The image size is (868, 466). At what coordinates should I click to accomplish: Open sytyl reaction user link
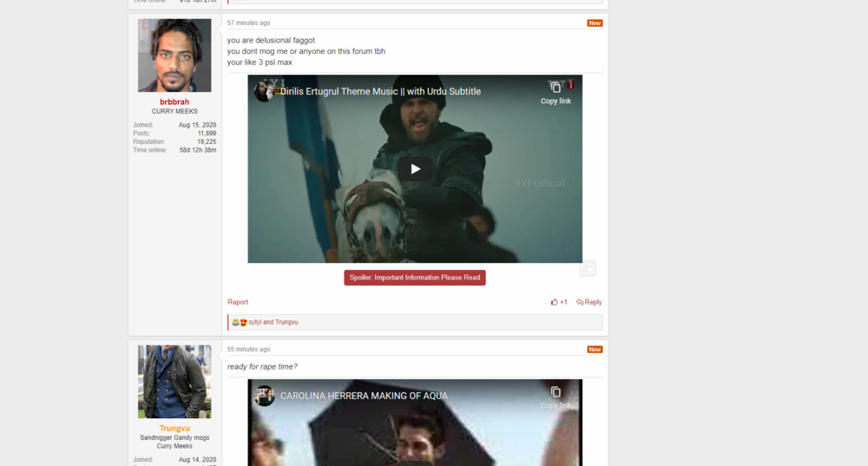254,322
